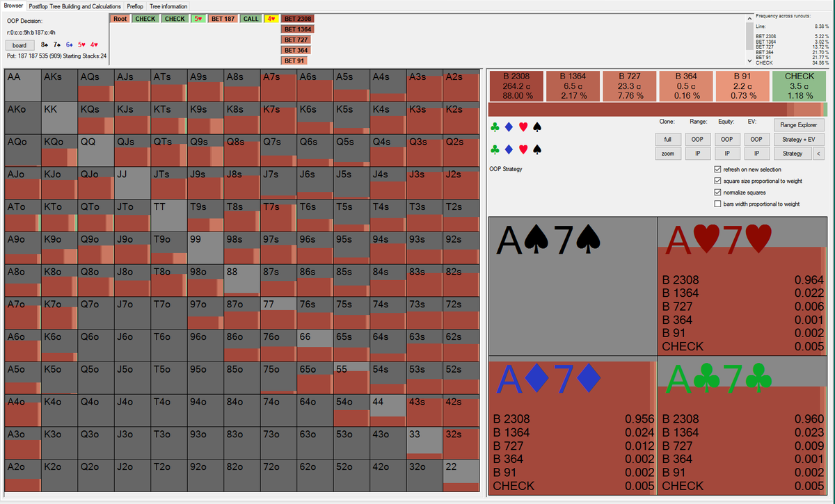Click the Clone 'zoom' button
Screen dimensions: 835x504
[x=668, y=154]
